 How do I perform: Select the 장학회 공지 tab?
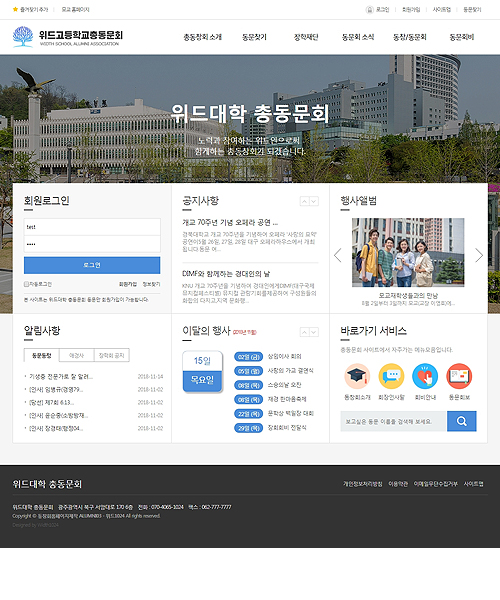click(112, 355)
